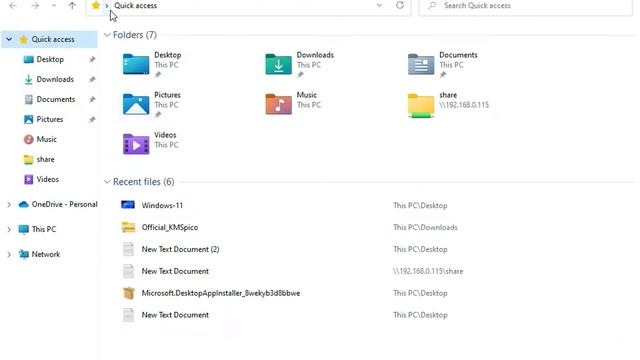Click the DesktopAppInstaller package box icon
This screenshot has height=360, width=640.
pyautogui.click(x=129, y=293)
